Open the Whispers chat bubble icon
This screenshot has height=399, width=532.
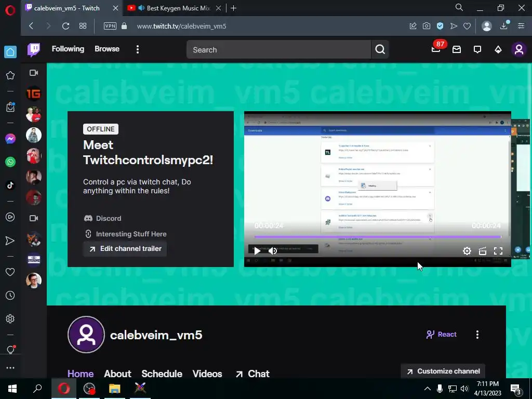(477, 49)
